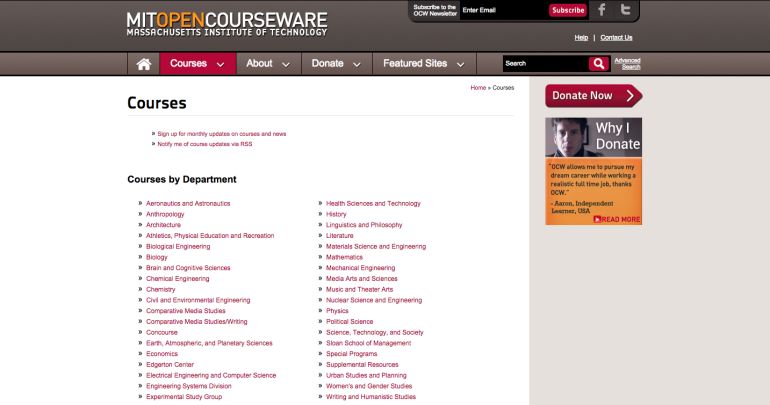Expand the About dropdown menu

pos(268,63)
